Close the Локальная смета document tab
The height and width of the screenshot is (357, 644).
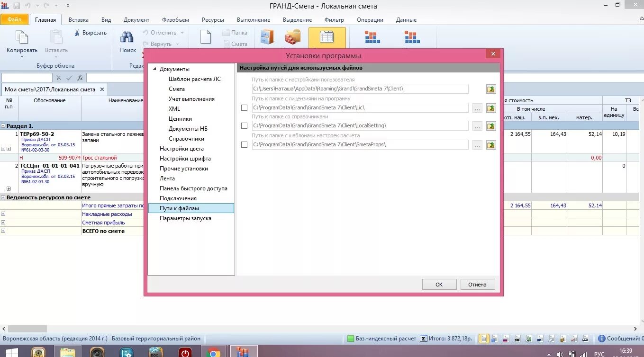(x=102, y=89)
